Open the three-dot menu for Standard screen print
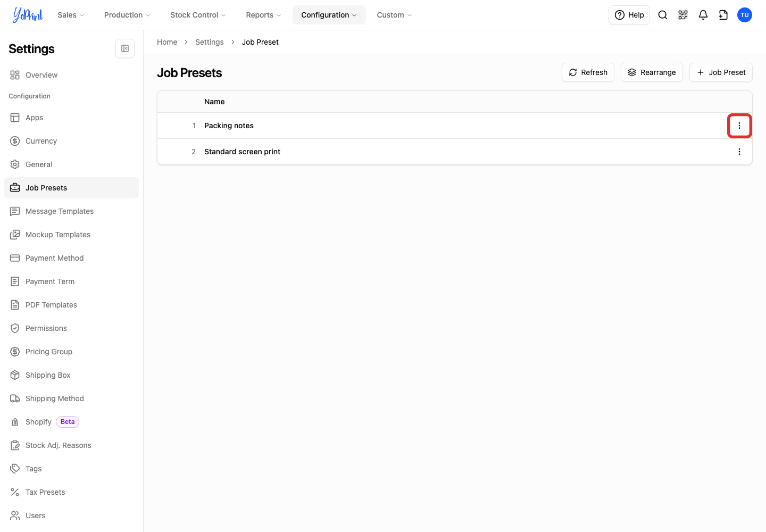Screen dimensions: 766x532 [x=739, y=152]
